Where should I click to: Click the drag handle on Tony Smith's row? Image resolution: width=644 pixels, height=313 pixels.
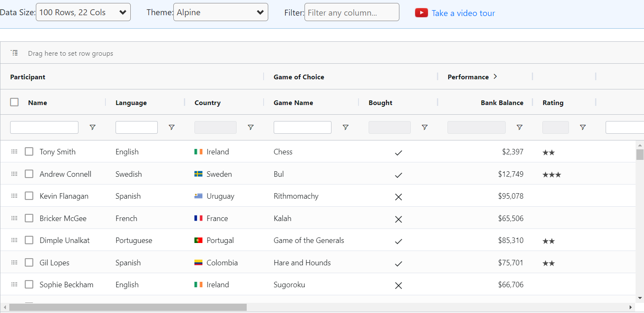pyautogui.click(x=14, y=151)
